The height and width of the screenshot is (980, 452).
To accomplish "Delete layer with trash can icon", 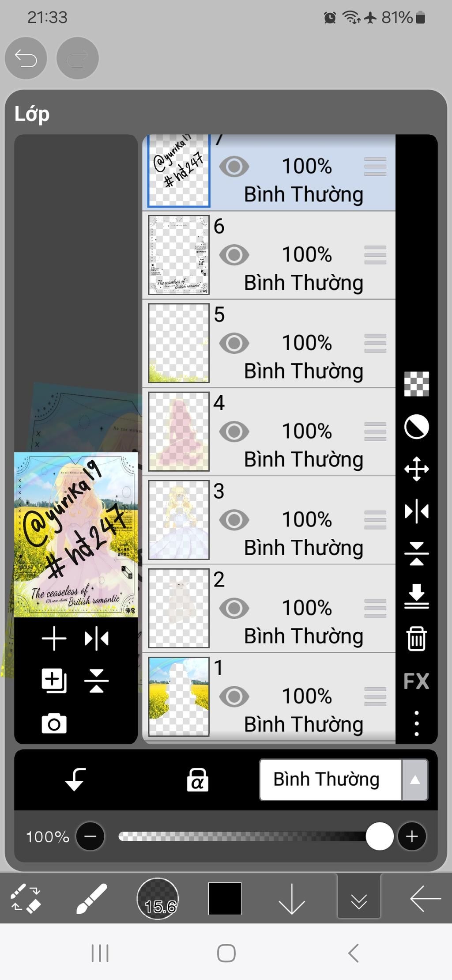I will pos(416,639).
